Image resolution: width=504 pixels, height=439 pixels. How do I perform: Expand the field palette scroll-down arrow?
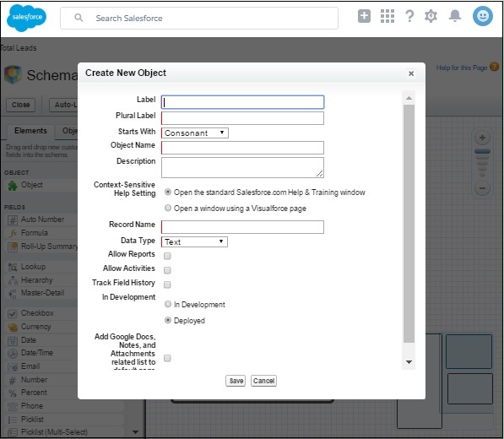click(x=135, y=432)
